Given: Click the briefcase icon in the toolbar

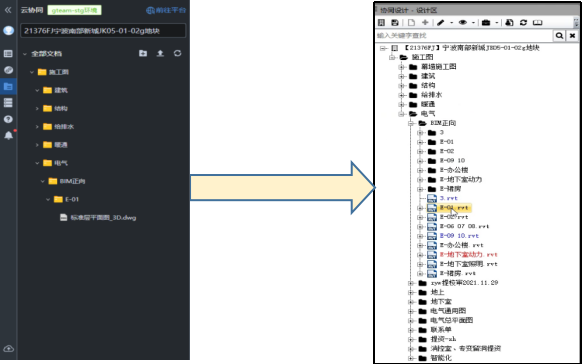Looking at the screenshot, I should click(x=486, y=23).
